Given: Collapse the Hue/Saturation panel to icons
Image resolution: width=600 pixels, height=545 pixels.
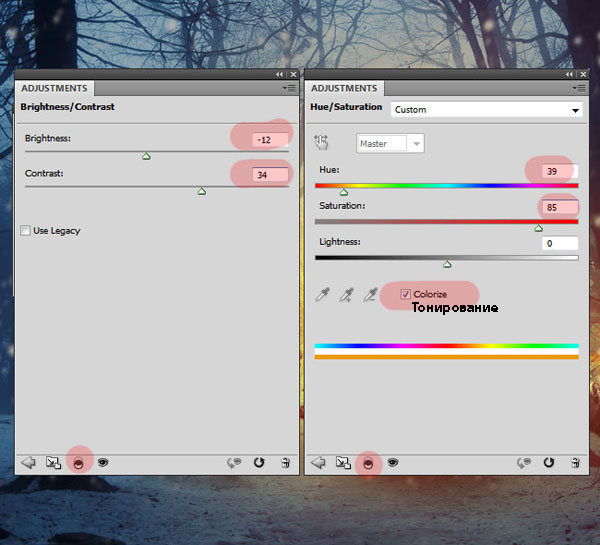Looking at the screenshot, I should 569,74.
